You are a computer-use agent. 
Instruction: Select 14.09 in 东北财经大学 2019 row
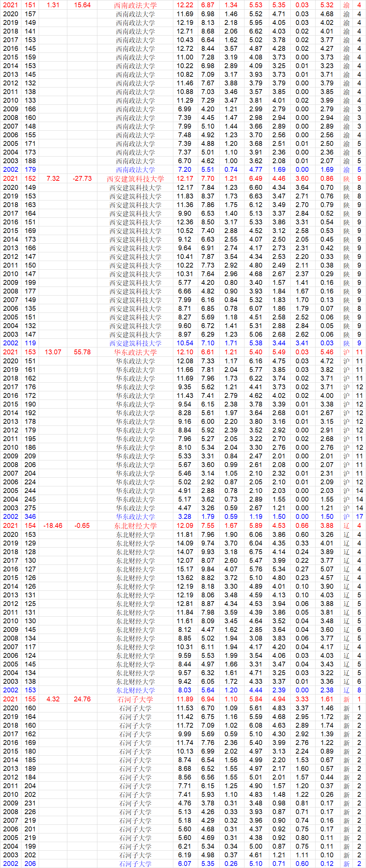click(x=185, y=543)
